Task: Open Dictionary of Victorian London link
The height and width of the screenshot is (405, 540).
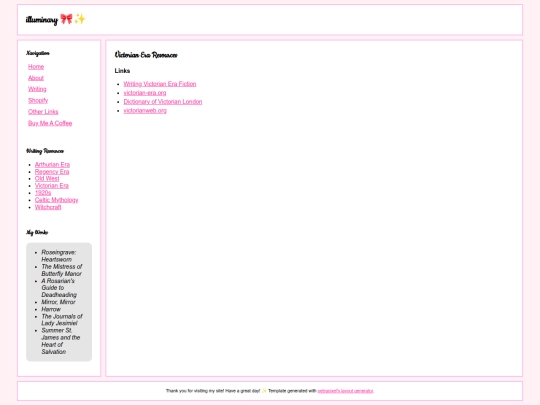Action: coord(163,102)
